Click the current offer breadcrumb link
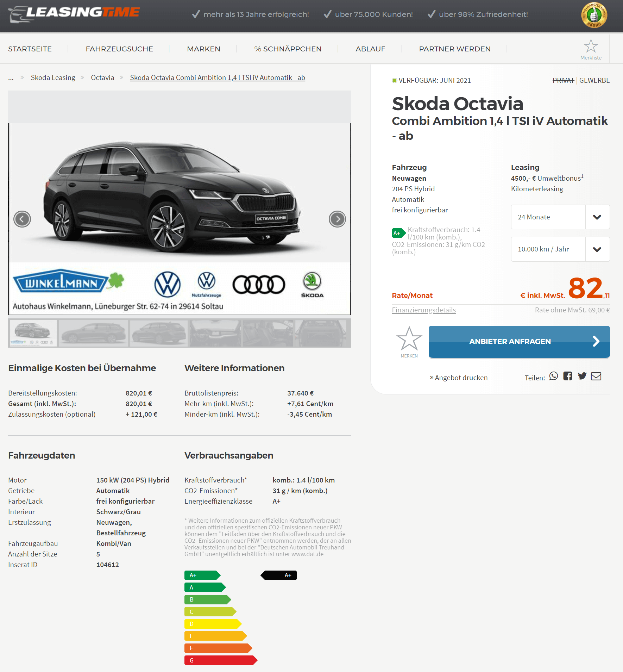Viewport: 623px width, 672px height. 218,77
